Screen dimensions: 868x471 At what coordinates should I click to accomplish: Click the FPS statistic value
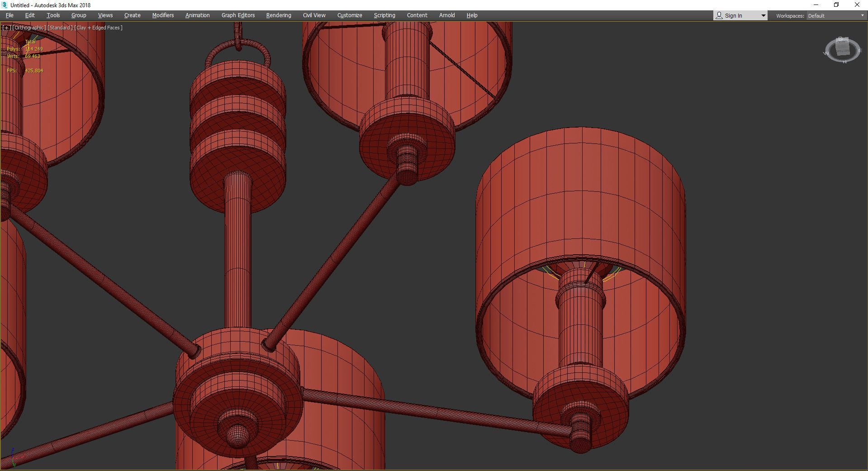[34, 71]
